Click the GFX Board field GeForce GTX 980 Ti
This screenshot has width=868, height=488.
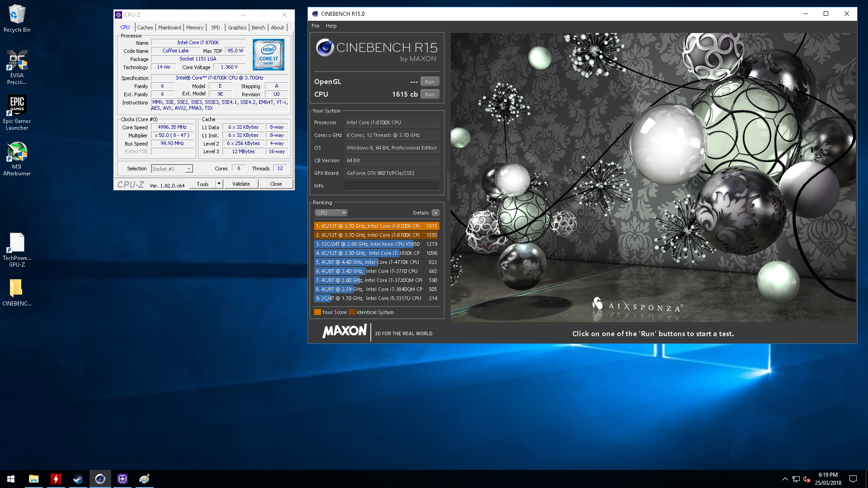coord(392,173)
